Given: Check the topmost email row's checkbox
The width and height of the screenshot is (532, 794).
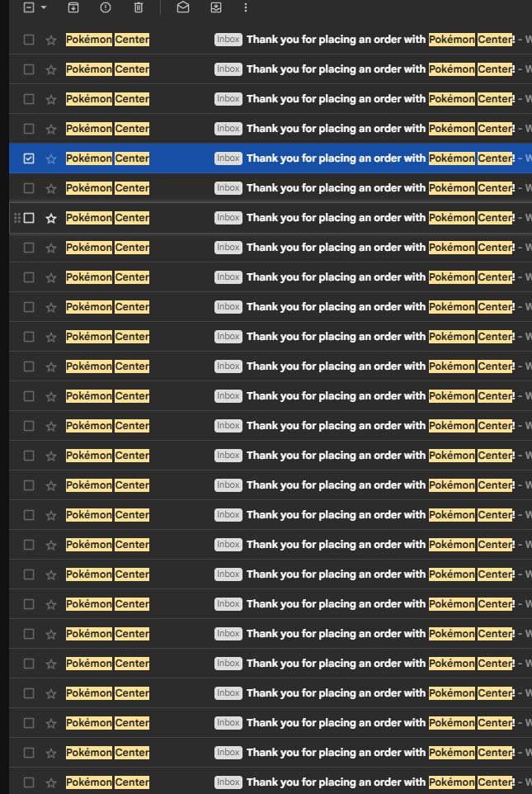Looking at the screenshot, I should [x=29, y=40].
